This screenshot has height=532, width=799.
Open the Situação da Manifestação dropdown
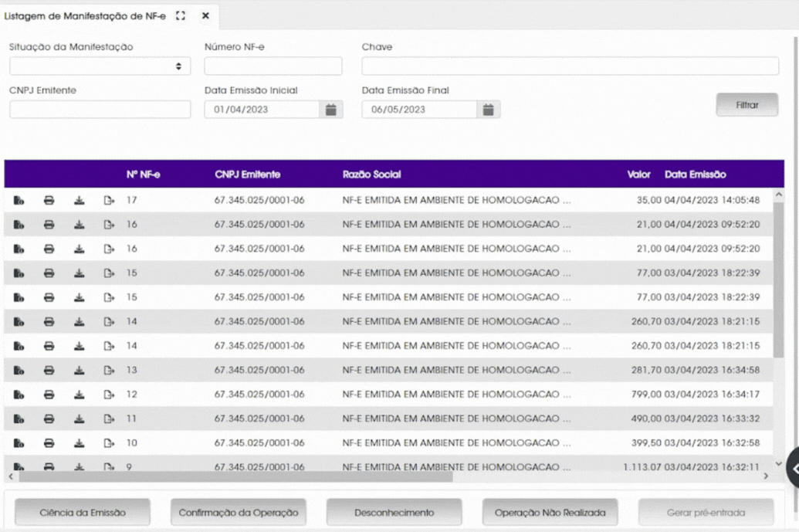(x=100, y=66)
